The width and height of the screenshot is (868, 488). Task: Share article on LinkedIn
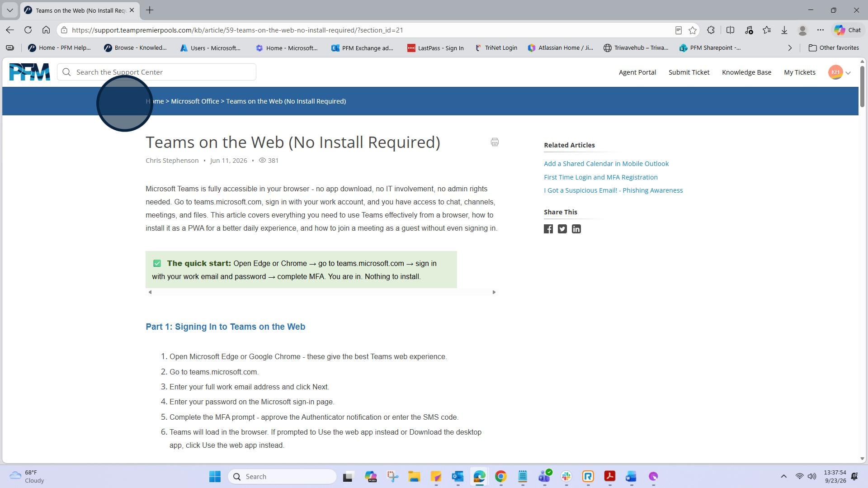(x=576, y=229)
